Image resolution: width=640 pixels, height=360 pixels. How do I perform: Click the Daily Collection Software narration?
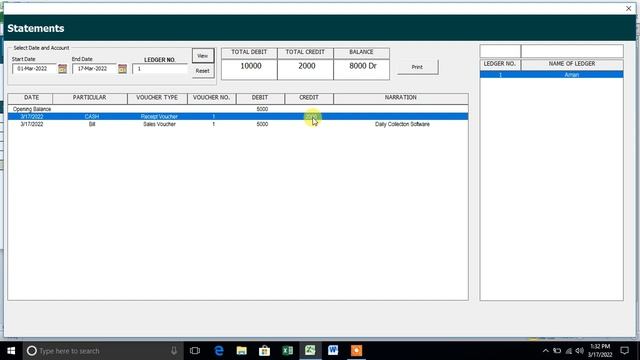[402, 124]
